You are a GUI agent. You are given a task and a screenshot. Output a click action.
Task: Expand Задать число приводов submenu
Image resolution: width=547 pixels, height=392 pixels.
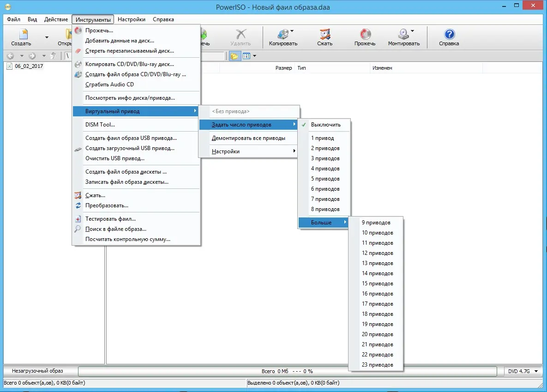point(249,125)
